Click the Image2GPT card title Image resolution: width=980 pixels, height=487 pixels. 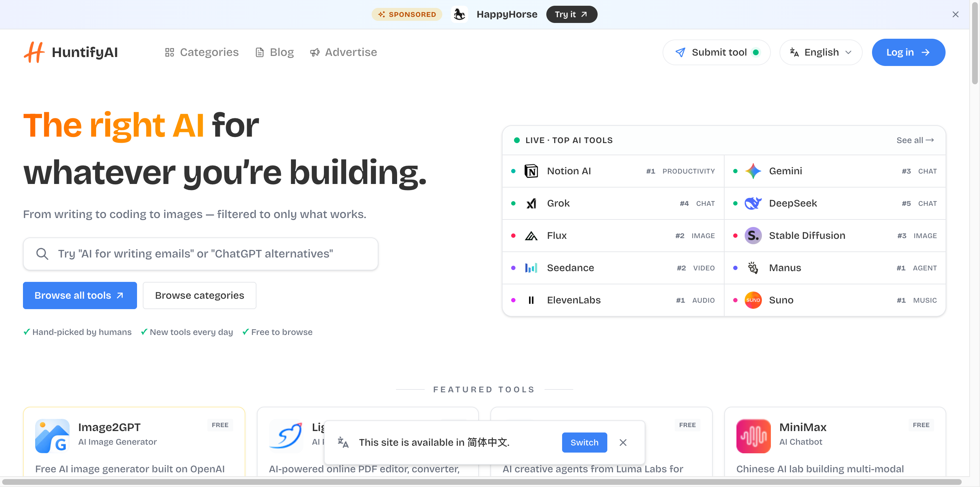[109, 427]
